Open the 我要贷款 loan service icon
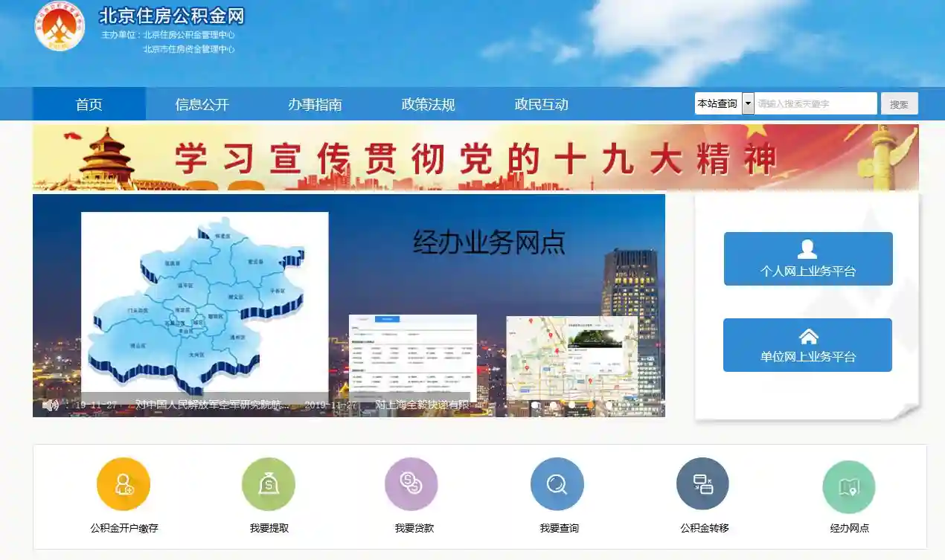The height and width of the screenshot is (560, 945). (x=411, y=483)
